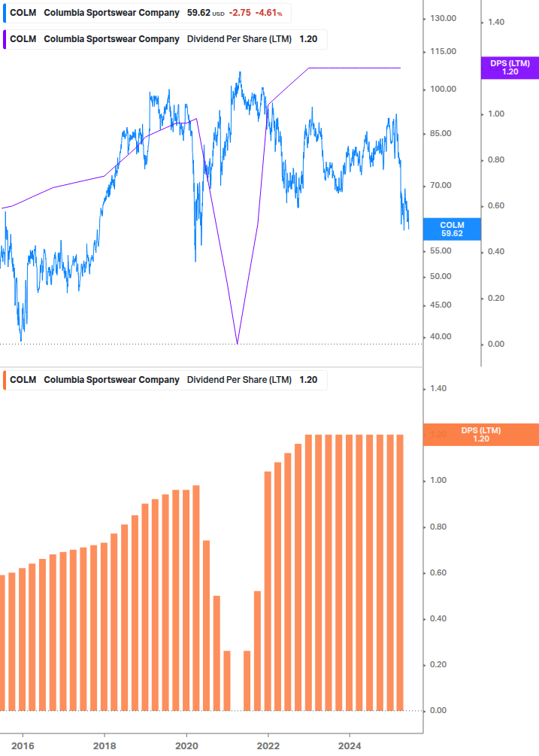Click 0.80 on the upper chart's DPS axis
Screen dimensions: 539x756
(x=496, y=160)
